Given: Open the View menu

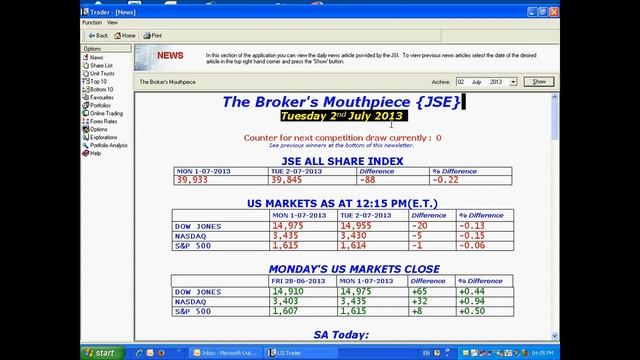Looking at the screenshot, I should pos(112,22).
